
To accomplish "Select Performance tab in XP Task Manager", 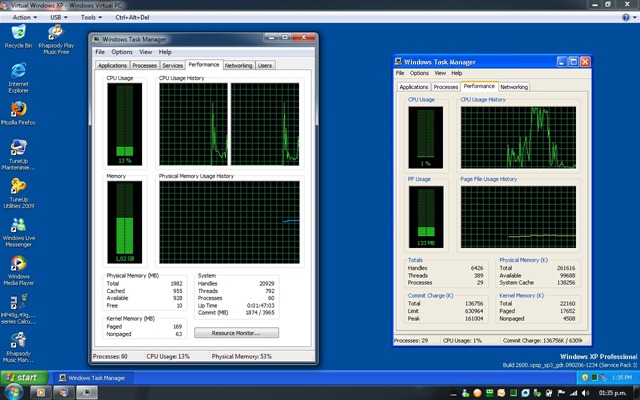I will (479, 86).
